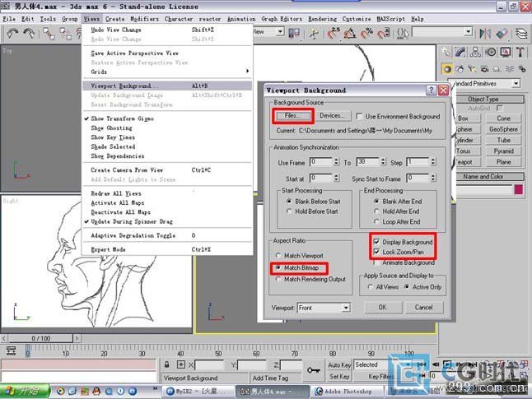Toggle the Spinner Snap icon
This screenshot has height=399, width=532.
(384, 33)
